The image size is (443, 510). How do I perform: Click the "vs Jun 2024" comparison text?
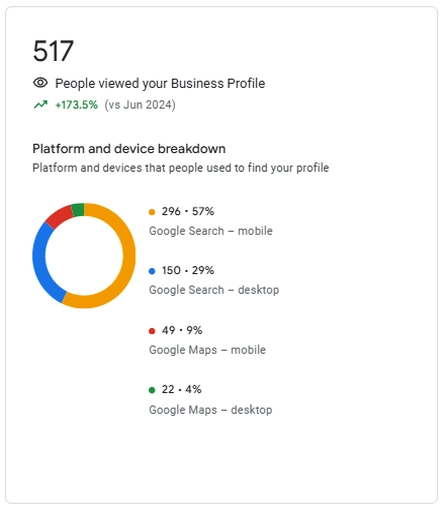[140, 105]
